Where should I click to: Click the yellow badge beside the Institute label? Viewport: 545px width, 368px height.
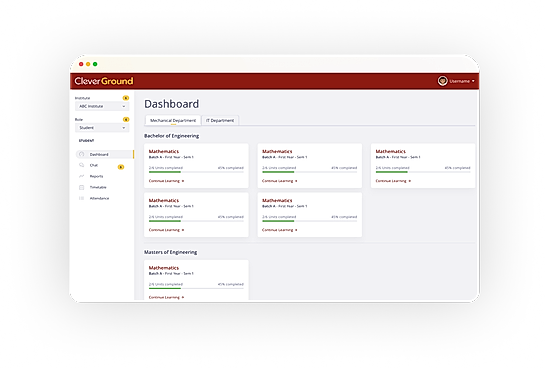(x=126, y=98)
